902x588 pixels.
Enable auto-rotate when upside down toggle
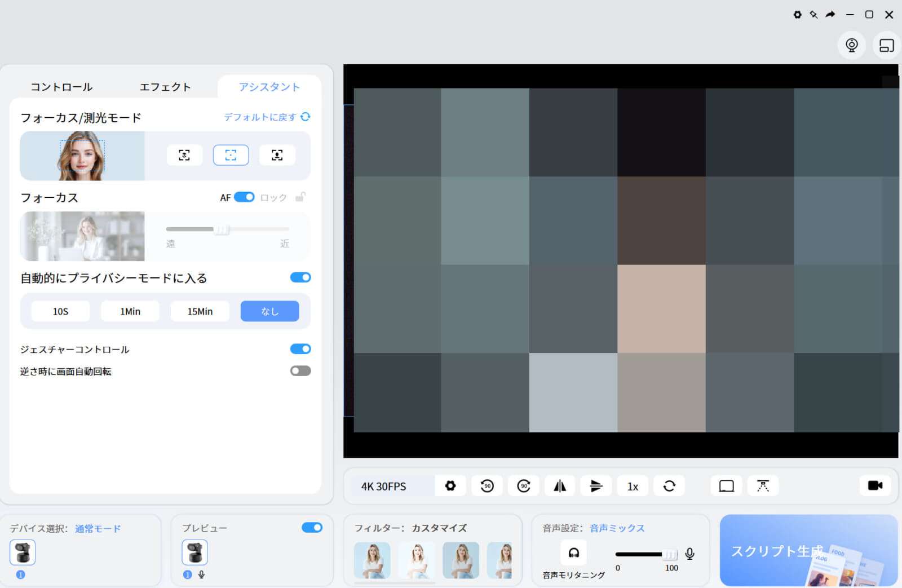click(300, 371)
